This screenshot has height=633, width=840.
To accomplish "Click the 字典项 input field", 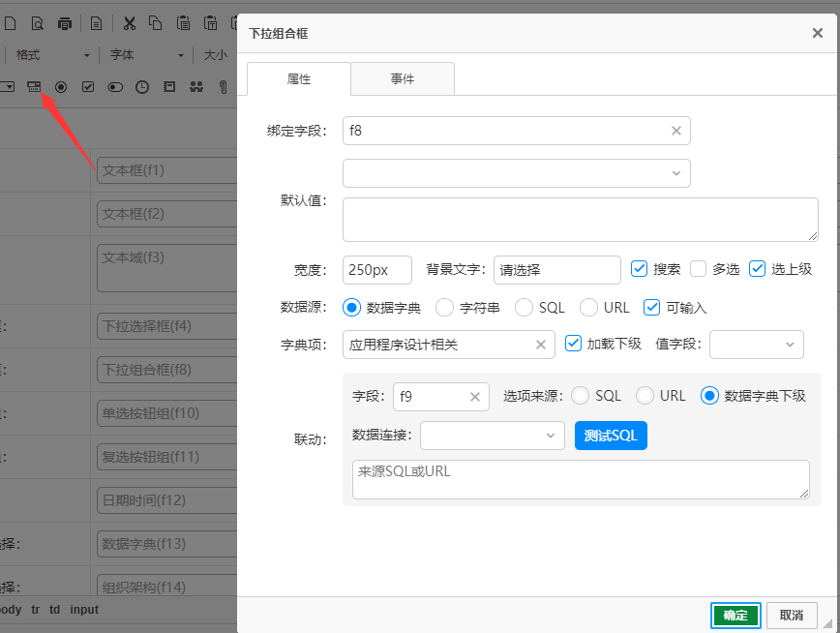I will [449, 345].
